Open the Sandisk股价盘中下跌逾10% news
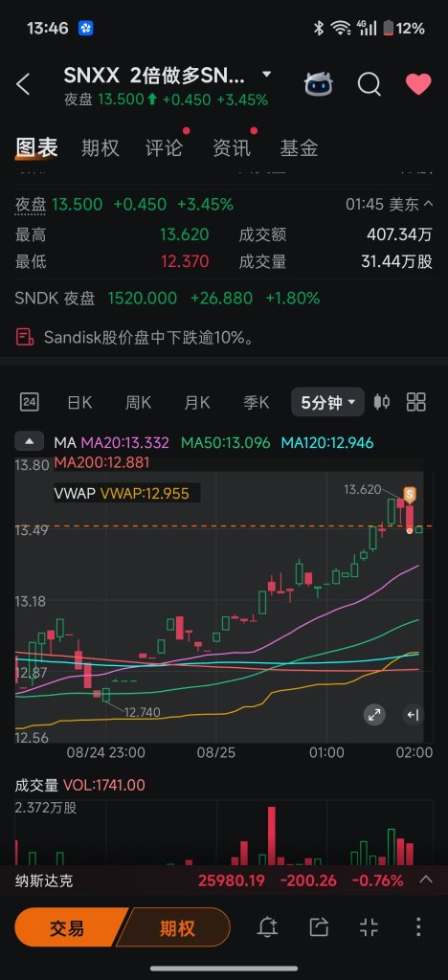 [x=149, y=338]
